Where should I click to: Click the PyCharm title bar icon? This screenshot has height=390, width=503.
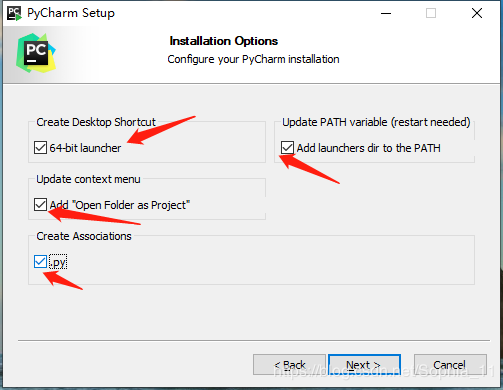pos(14,13)
